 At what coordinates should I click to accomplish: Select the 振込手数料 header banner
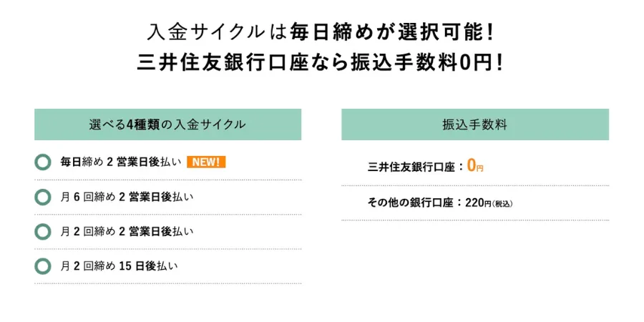475,125
